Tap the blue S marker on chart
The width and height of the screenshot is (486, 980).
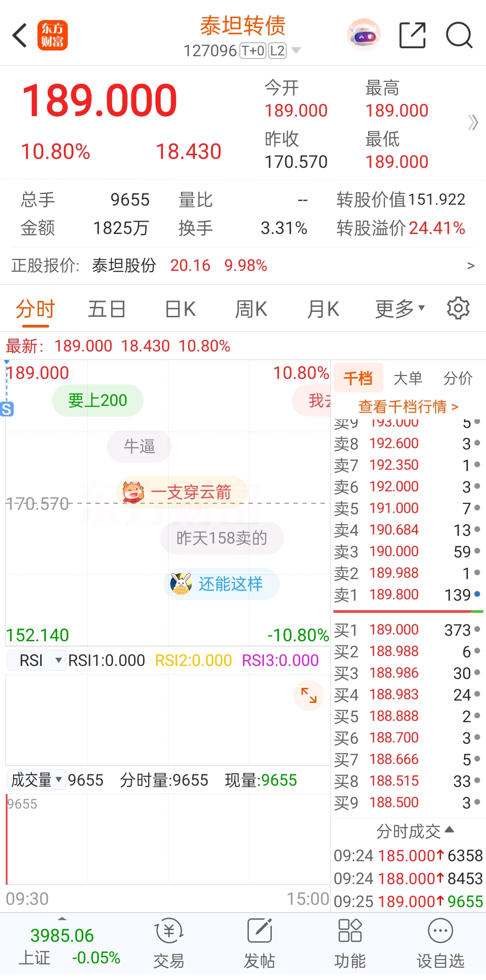7,409
